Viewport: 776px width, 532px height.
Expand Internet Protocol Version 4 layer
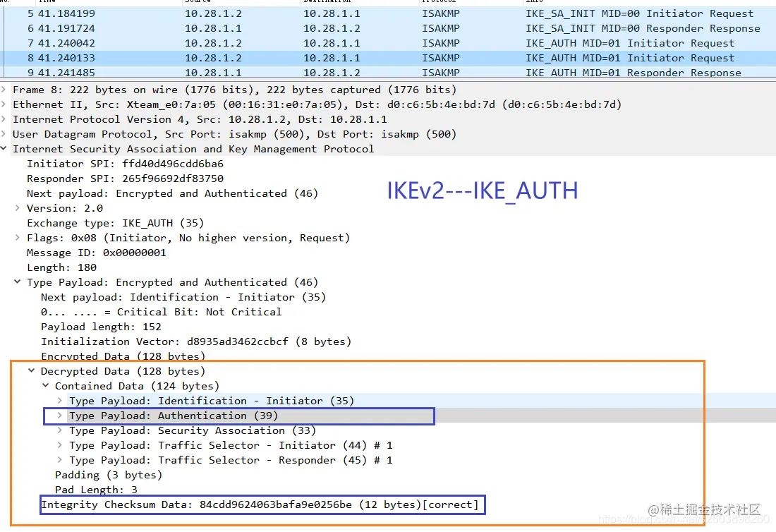coord(4,119)
